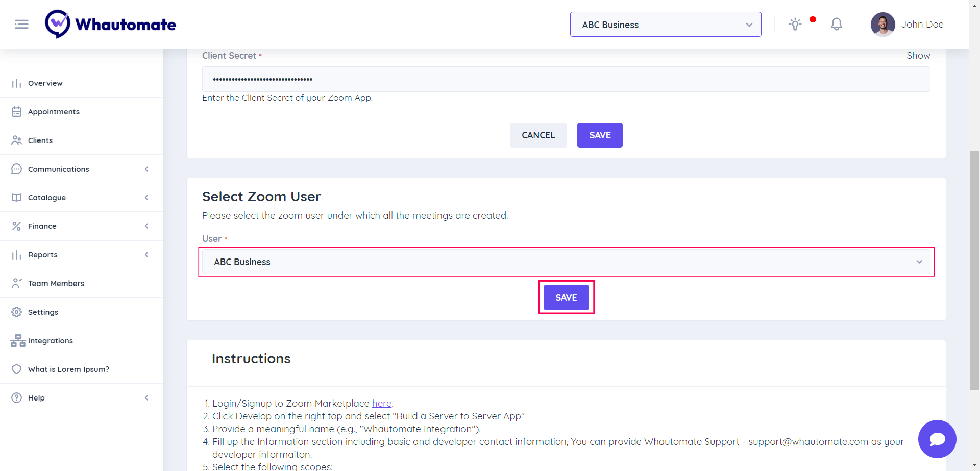
Task: Open the Team Members page
Action: tap(56, 284)
